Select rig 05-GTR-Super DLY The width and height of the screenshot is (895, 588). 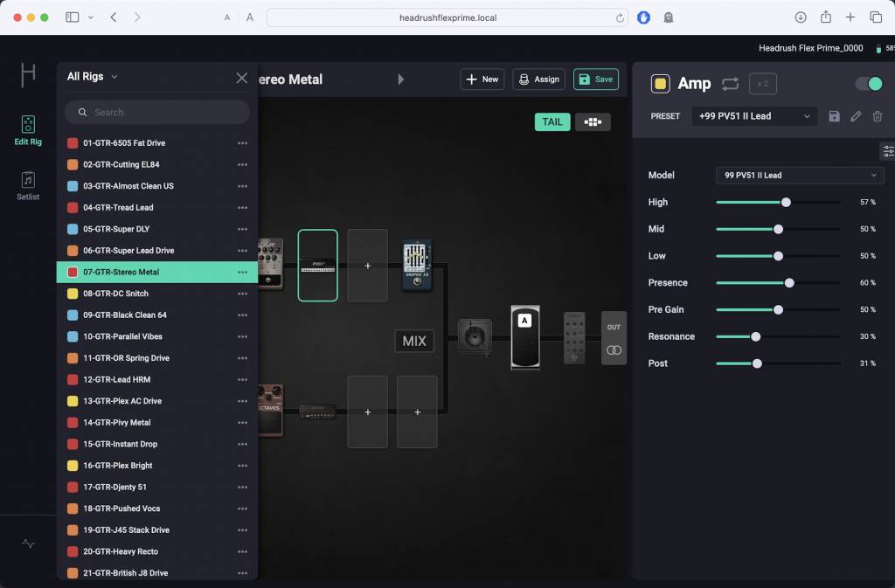point(157,229)
